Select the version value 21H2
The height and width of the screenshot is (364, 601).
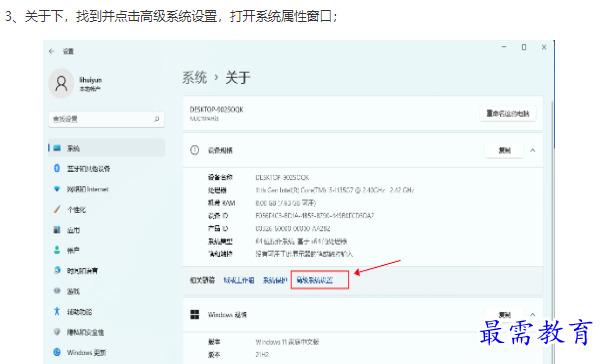point(262,354)
